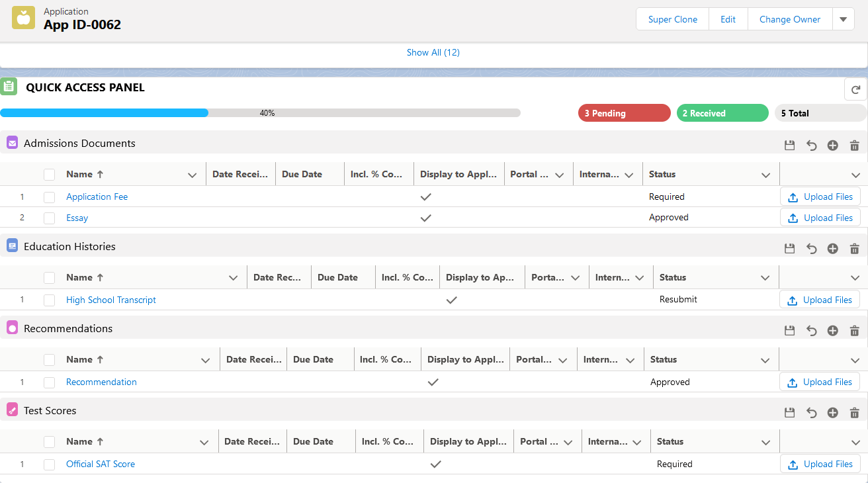Open the Essay document link

(x=77, y=218)
